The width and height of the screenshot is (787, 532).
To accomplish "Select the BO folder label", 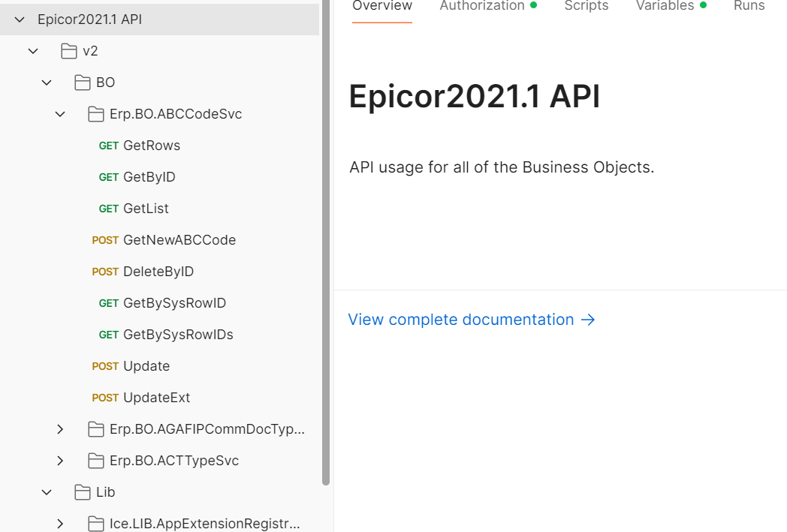I will click(x=105, y=83).
